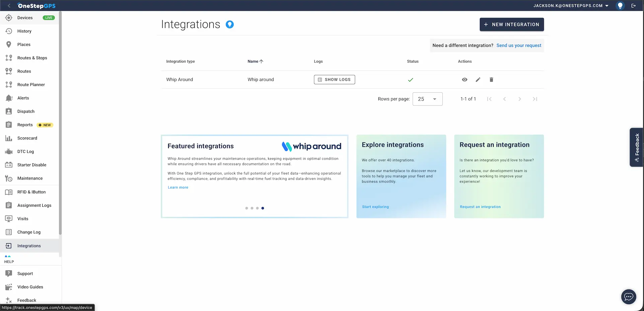The height and width of the screenshot is (311, 644).
Task: Click the NEW INTEGRATION button
Action: [x=511, y=24]
